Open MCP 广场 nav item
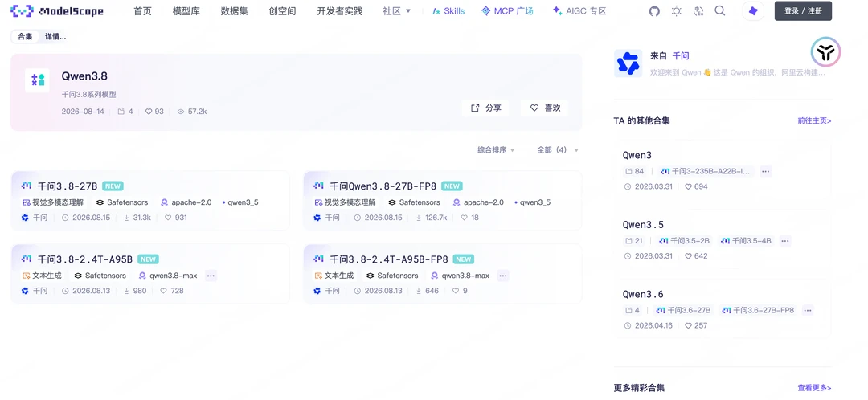The image size is (868, 400). 507,11
